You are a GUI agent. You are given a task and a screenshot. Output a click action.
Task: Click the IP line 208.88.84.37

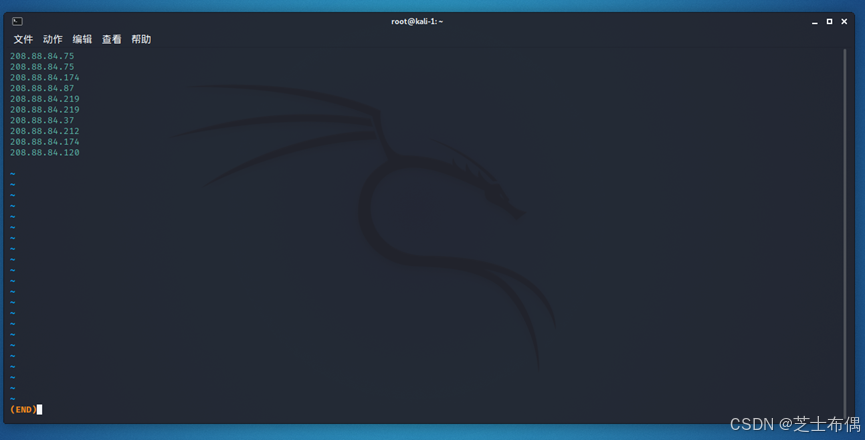tap(42, 120)
